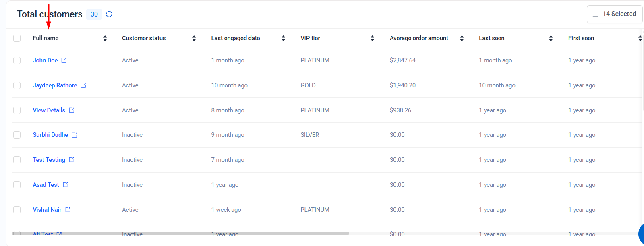This screenshot has width=644, height=246.
Task: Open the 14 Selected columns menu
Action: [x=614, y=14]
